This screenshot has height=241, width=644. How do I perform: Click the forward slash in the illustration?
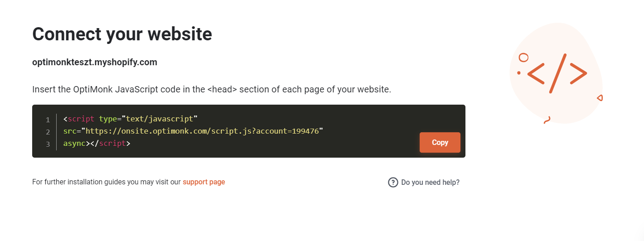558,73
